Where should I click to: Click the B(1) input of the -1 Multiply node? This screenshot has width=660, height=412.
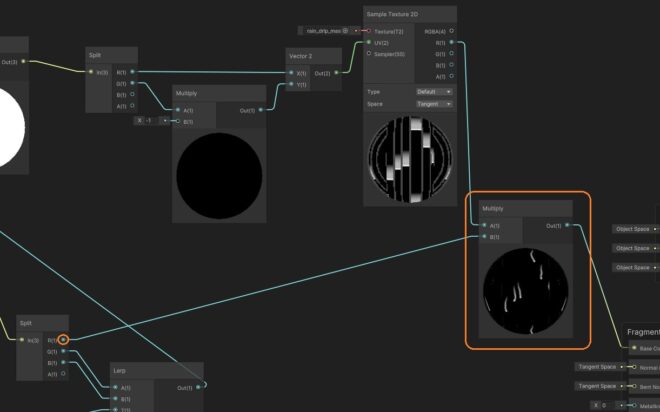point(178,121)
